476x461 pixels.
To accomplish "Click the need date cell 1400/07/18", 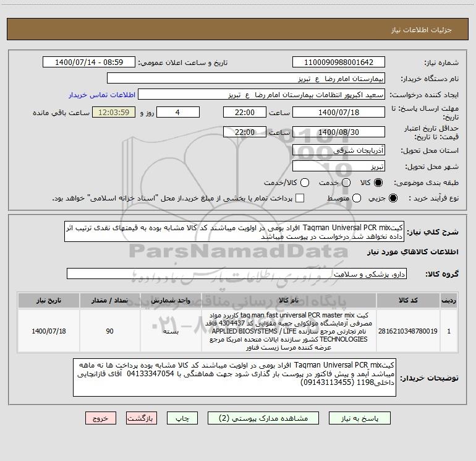I will [x=49, y=331].
